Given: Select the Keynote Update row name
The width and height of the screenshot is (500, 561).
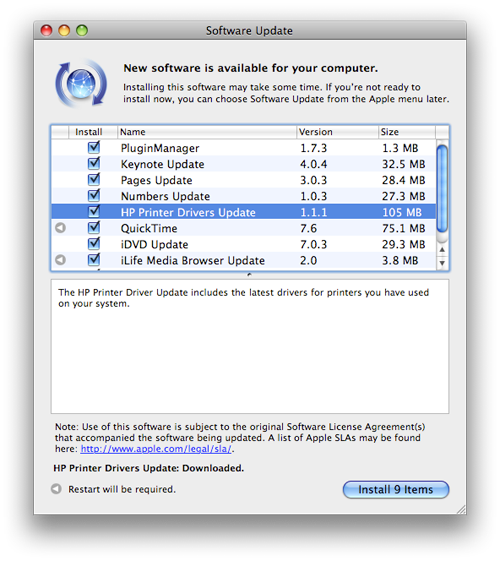Looking at the screenshot, I should click(162, 164).
